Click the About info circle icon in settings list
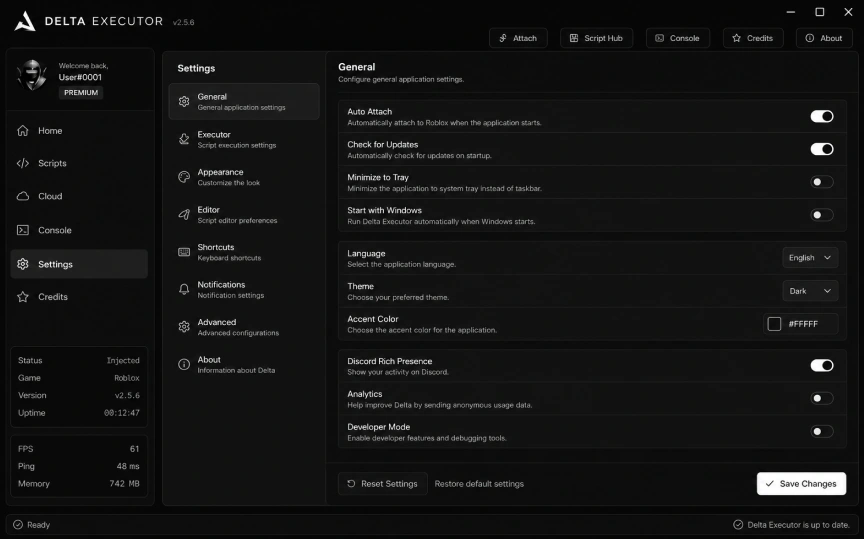The height and width of the screenshot is (539, 864). click(x=184, y=364)
